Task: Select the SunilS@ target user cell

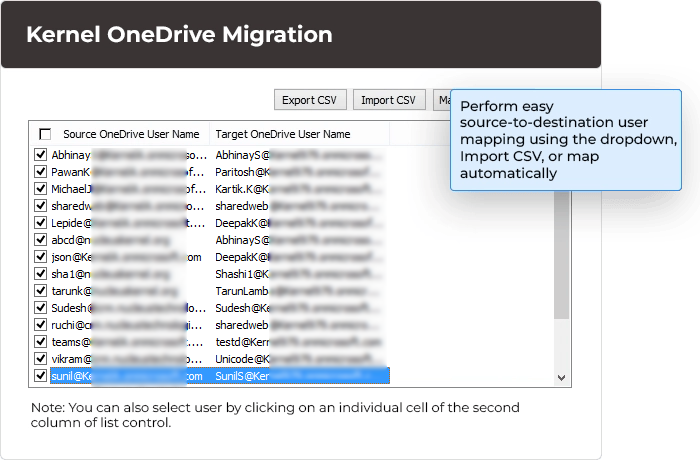Action: click(299, 376)
